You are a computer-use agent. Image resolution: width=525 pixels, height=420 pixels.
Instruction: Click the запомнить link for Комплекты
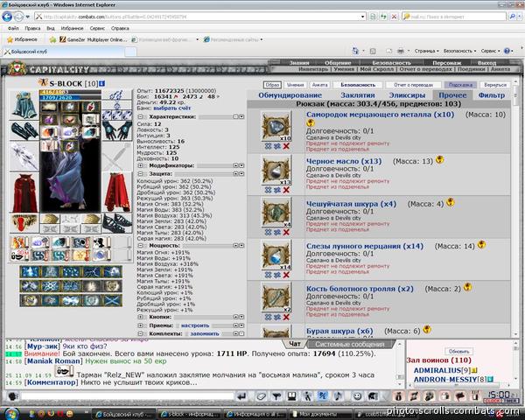[205, 334]
